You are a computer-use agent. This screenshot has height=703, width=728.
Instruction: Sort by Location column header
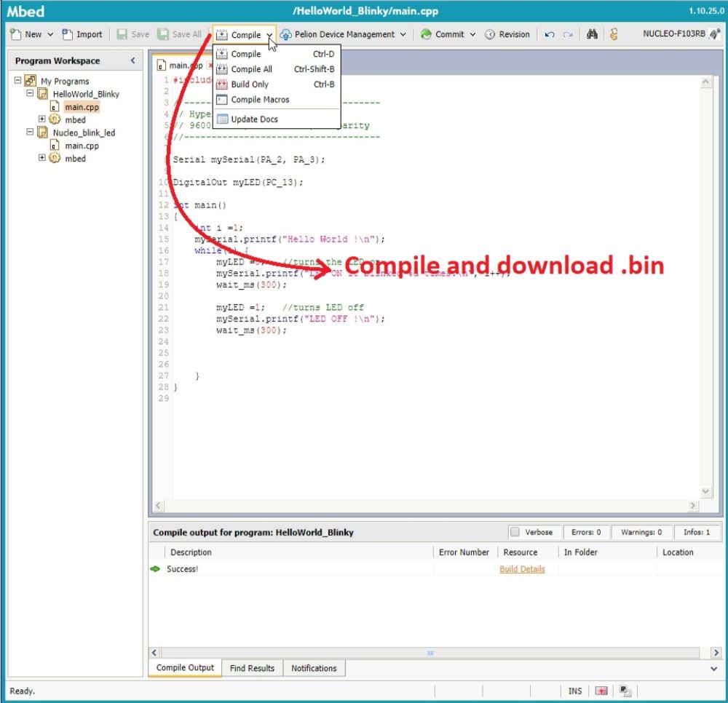point(690,552)
